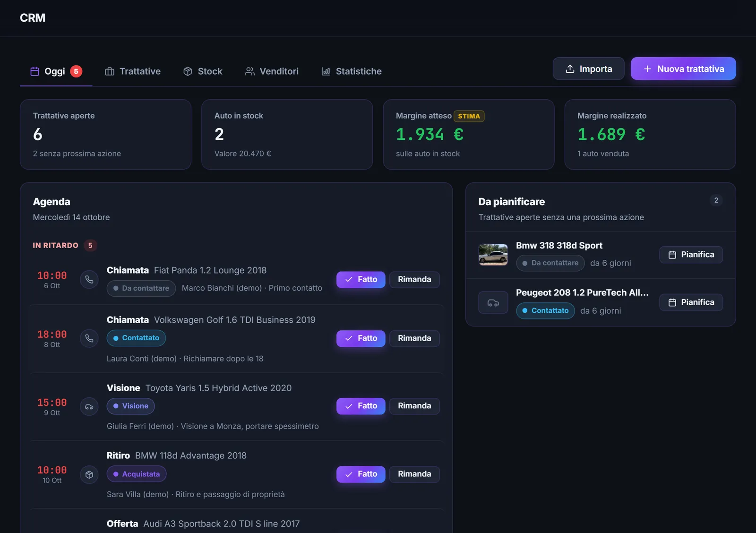Click the box icon for BMW 118d pickup
Viewport: 756px width, 533px height.
89,474
